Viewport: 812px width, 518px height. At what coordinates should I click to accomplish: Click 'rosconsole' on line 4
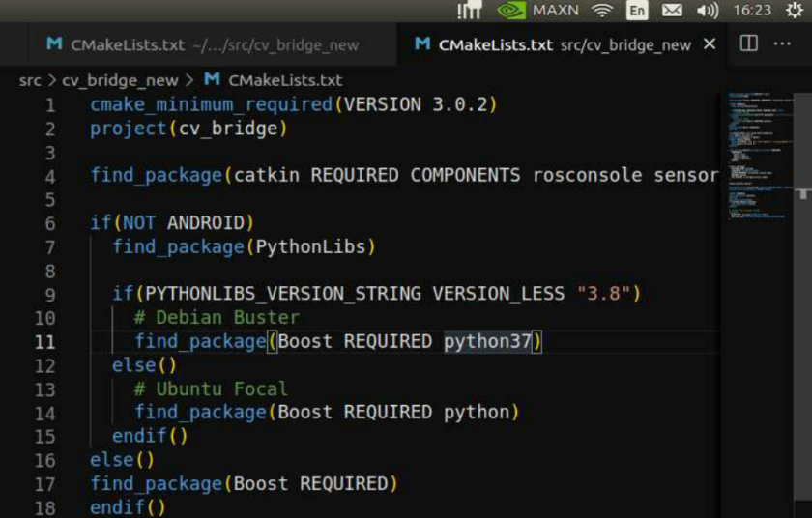[x=588, y=176]
